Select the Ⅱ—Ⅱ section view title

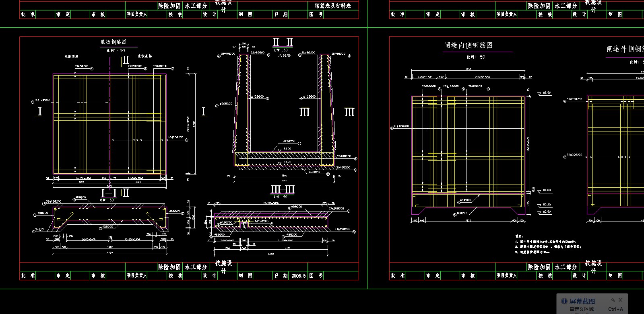(x=283, y=42)
